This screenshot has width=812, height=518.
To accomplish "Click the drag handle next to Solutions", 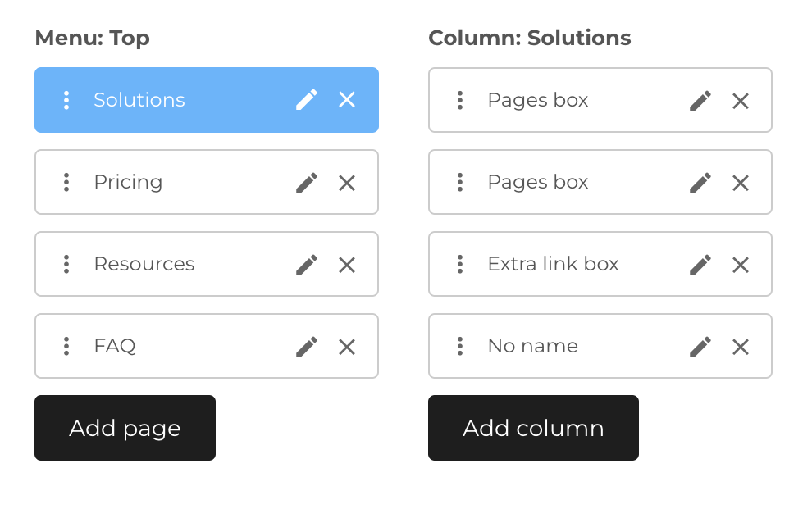I will (66, 99).
